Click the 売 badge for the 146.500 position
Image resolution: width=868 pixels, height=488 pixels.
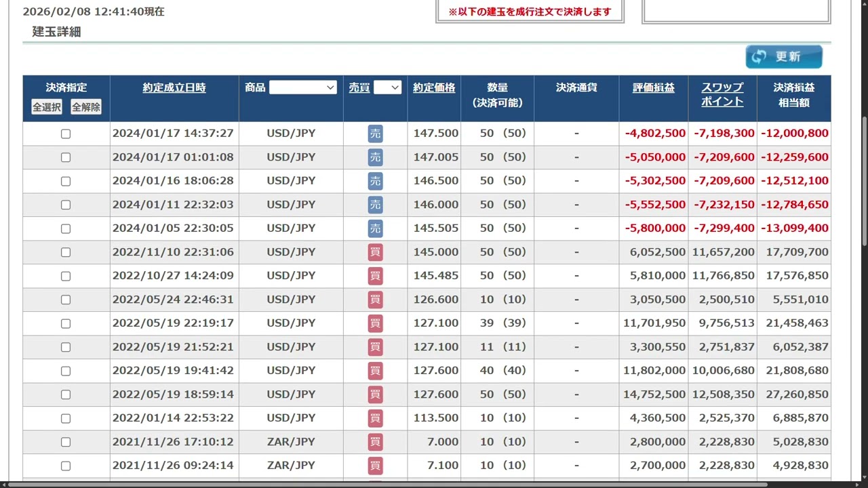point(375,181)
